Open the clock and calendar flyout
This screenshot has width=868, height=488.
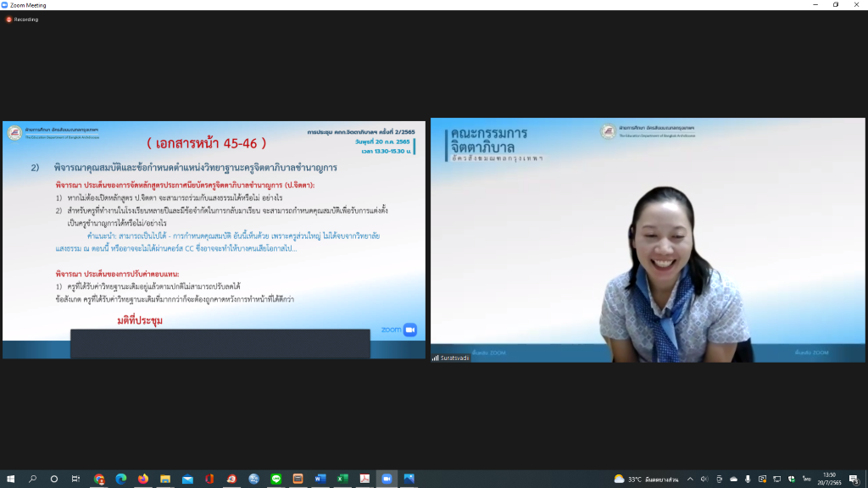[x=829, y=479]
